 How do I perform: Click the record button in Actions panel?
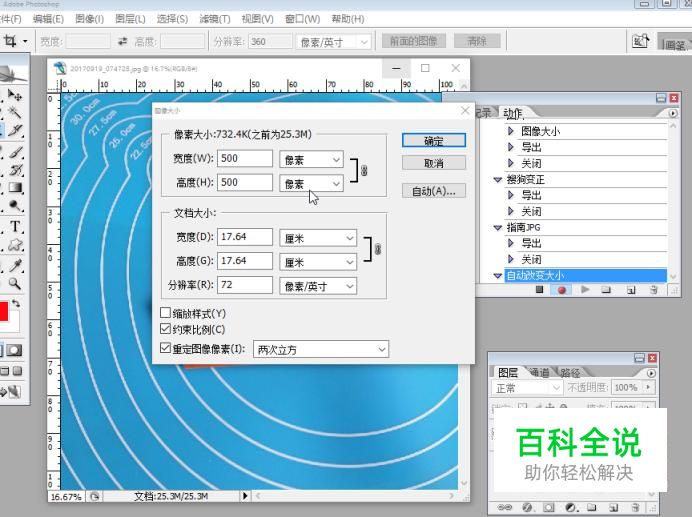click(x=562, y=290)
